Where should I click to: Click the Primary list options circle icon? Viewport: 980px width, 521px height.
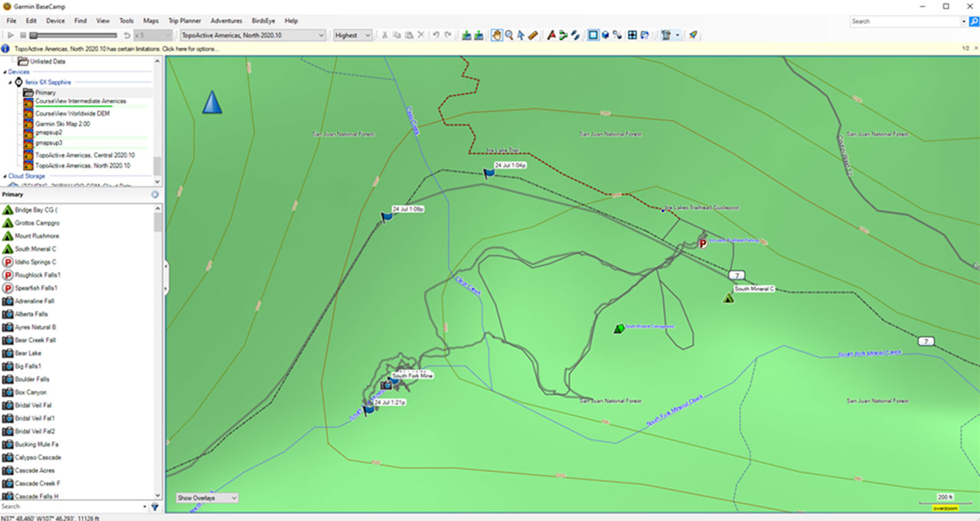point(155,195)
